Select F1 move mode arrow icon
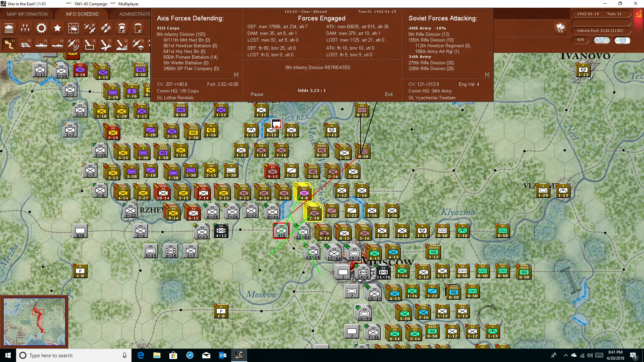Viewport: 644px width, 362px height. pyautogui.click(x=9, y=44)
